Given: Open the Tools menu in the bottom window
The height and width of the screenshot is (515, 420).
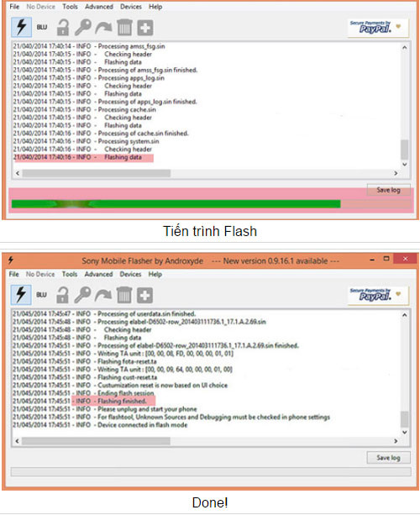Looking at the screenshot, I should pos(70,274).
